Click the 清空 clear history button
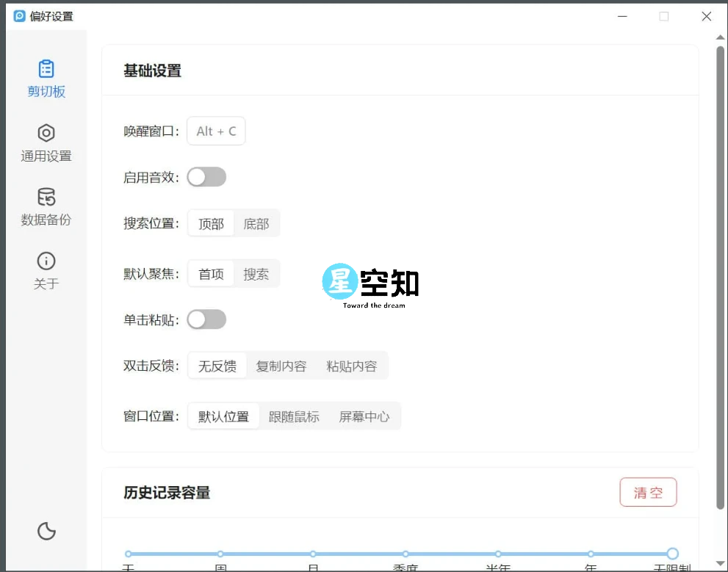The image size is (728, 572). click(x=648, y=492)
